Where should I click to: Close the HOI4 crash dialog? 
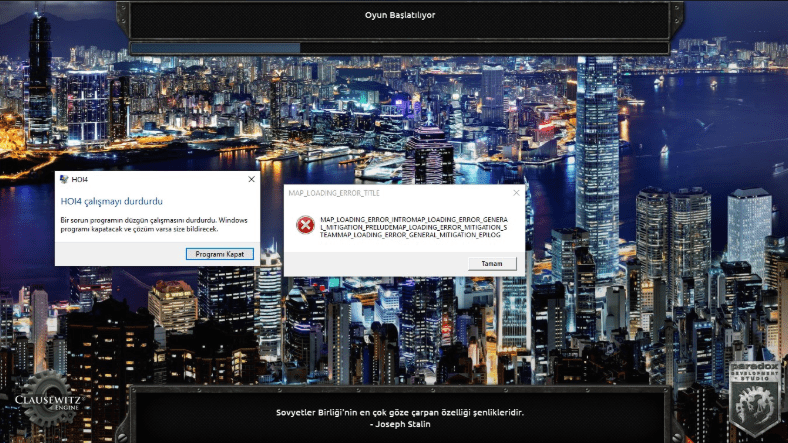point(251,179)
